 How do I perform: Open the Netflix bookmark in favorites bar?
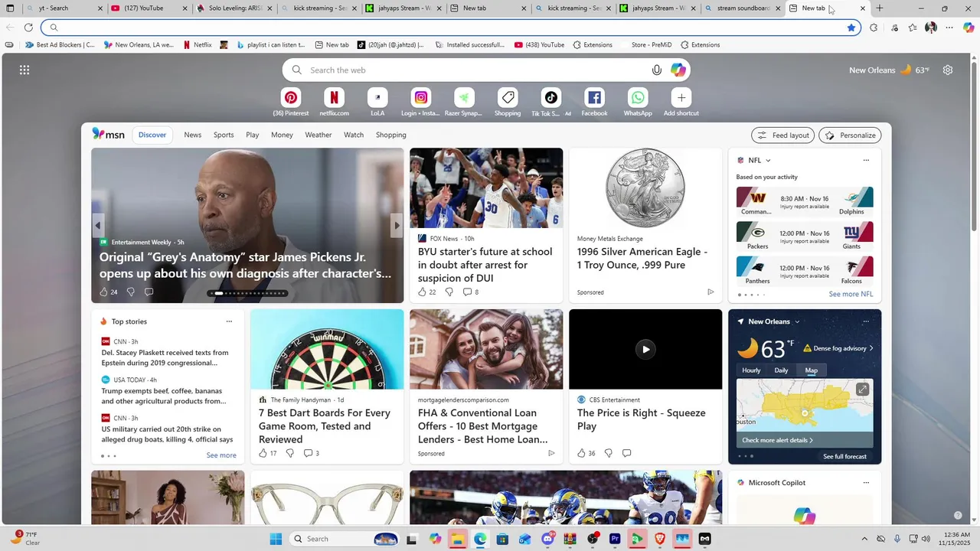tap(197, 45)
